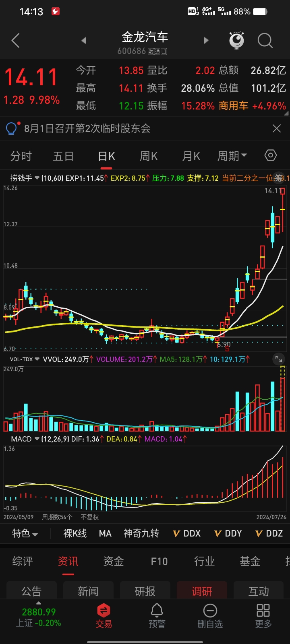Switch to 月K chart tab

pos(191,156)
